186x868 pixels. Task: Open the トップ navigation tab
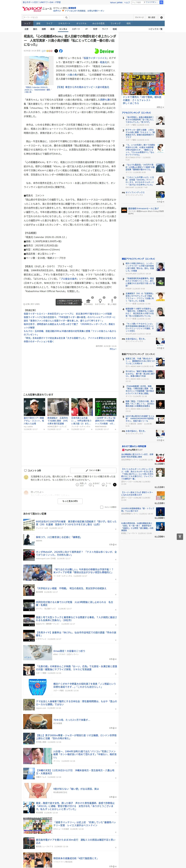(27, 24)
